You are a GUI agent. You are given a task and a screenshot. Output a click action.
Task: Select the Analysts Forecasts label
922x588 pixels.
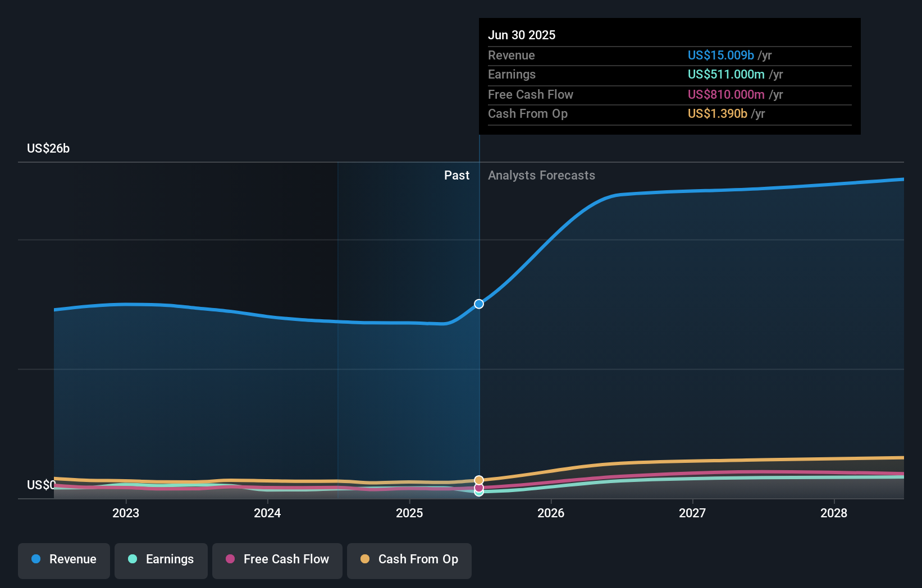541,175
